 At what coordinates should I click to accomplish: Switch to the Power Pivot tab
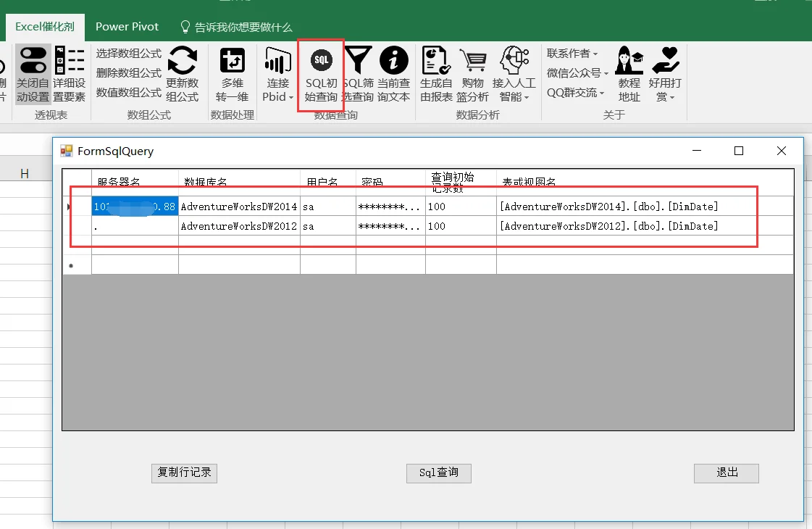coord(127,27)
